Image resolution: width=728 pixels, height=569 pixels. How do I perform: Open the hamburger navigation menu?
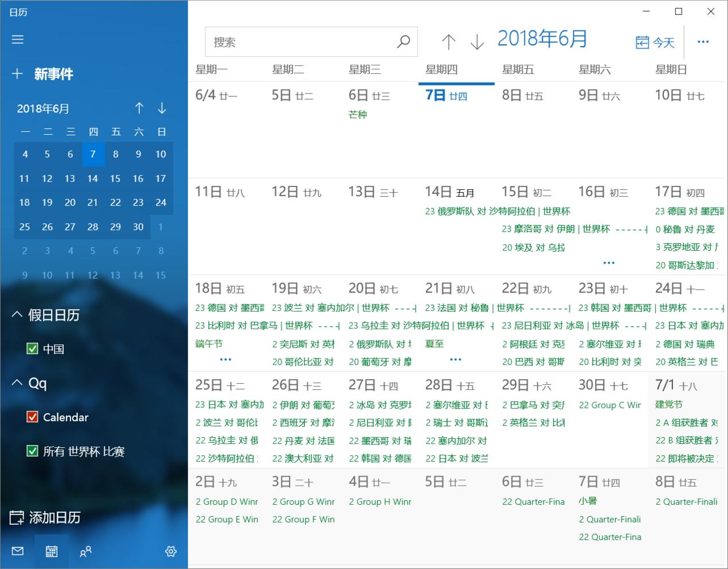click(x=17, y=40)
